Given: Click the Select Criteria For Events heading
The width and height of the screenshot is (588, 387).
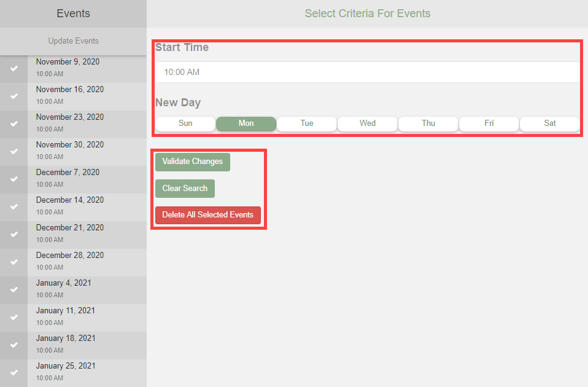Looking at the screenshot, I should coord(368,14).
